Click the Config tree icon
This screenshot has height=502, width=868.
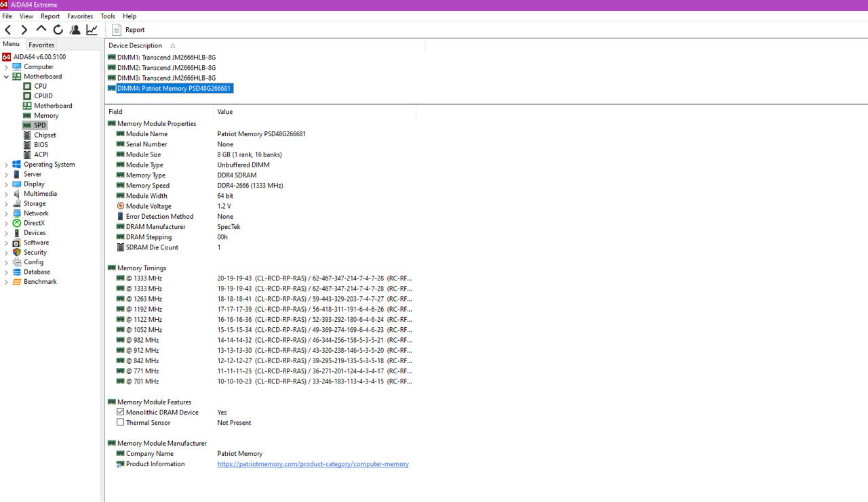click(17, 262)
